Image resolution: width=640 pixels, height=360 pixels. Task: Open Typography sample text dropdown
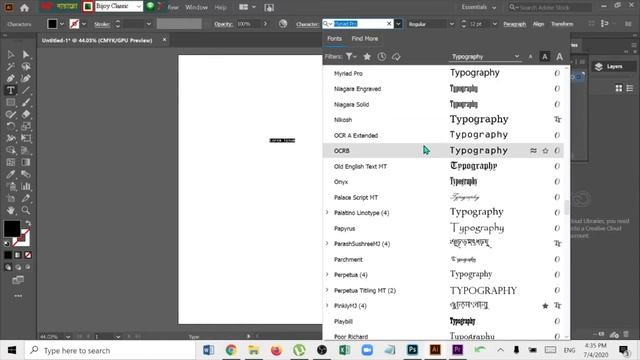coord(517,56)
